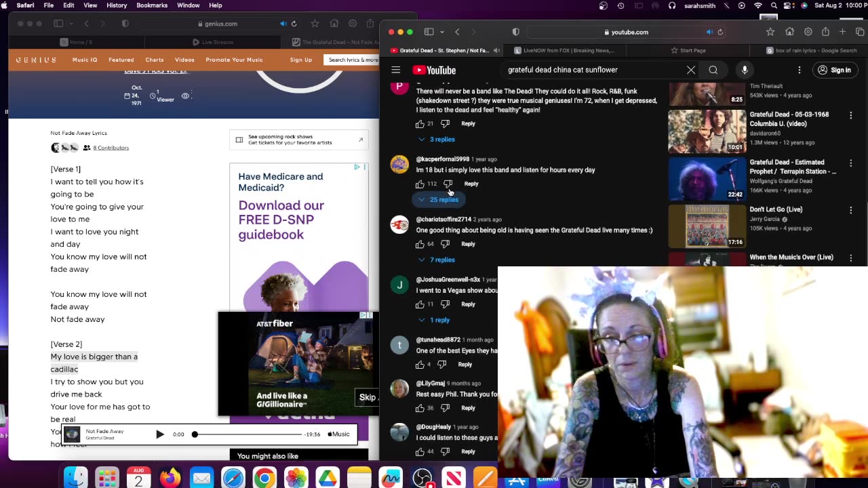Toggle the front Safari sidebar button

click(429, 32)
